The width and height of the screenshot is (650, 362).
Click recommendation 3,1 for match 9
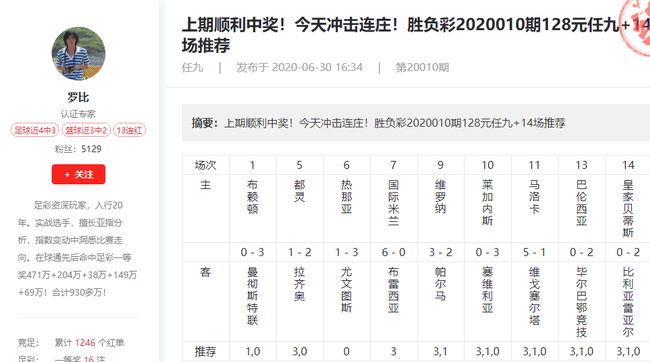440,352
